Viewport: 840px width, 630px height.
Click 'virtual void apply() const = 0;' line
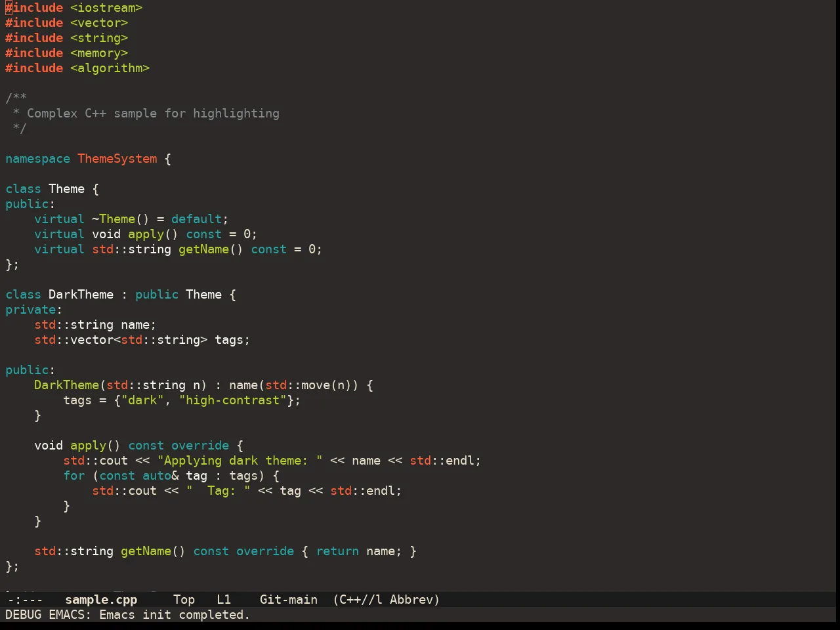click(146, 234)
